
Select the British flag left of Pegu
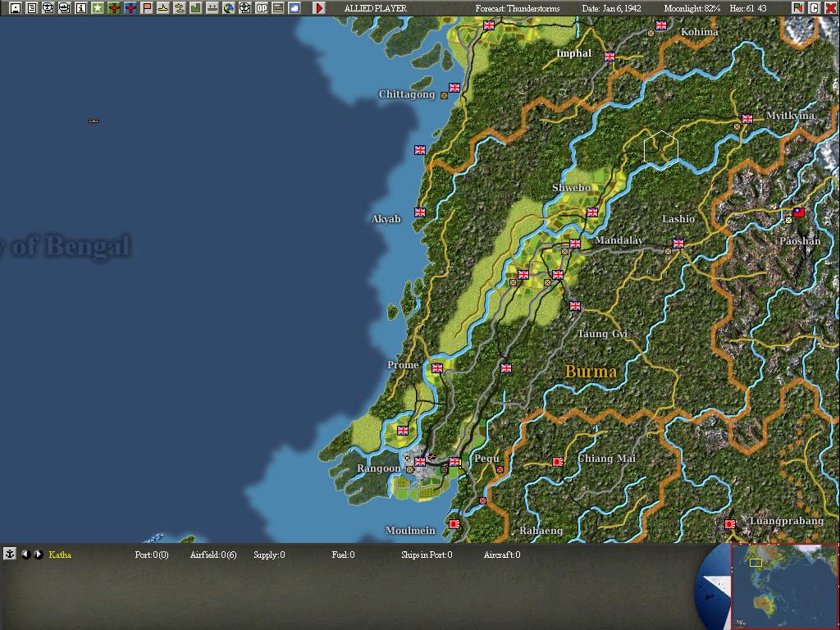454,461
